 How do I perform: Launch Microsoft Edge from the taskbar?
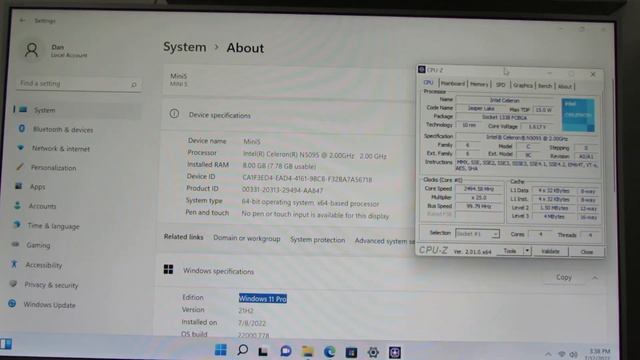(x=329, y=352)
